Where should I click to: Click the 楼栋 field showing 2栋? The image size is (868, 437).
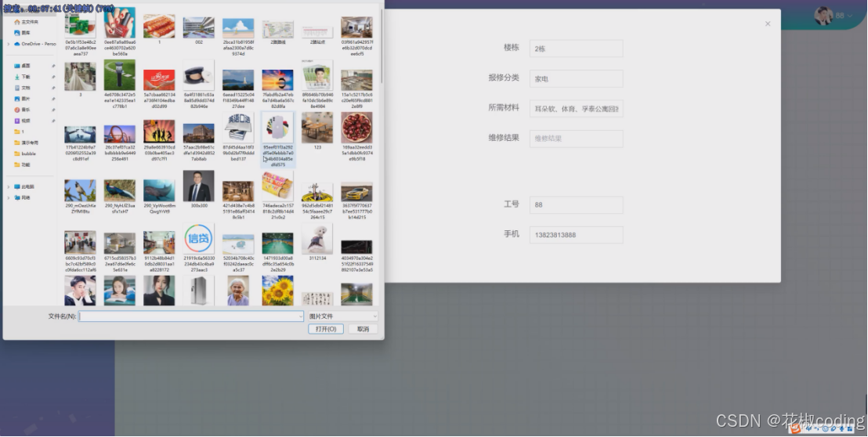pos(576,49)
